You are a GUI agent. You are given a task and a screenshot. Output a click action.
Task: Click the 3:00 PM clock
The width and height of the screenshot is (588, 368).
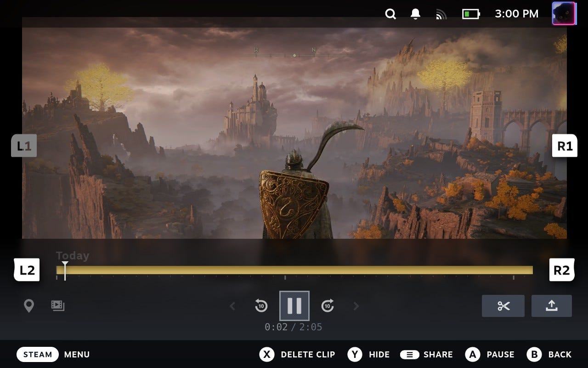coord(516,14)
